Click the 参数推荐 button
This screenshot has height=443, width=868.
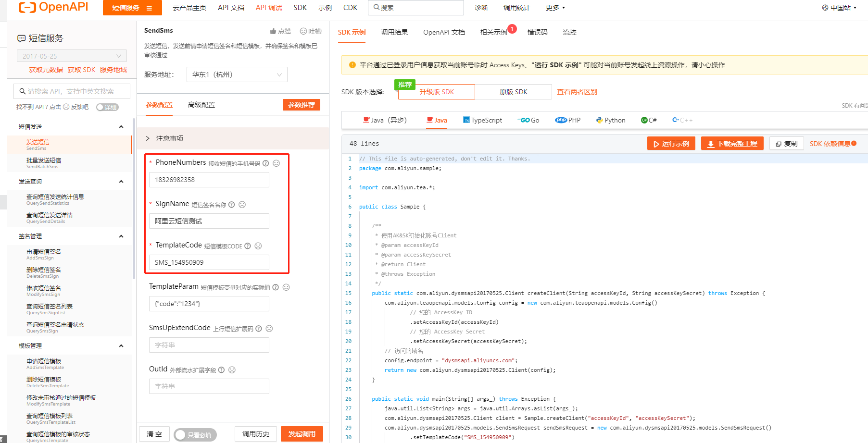pyautogui.click(x=302, y=105)
